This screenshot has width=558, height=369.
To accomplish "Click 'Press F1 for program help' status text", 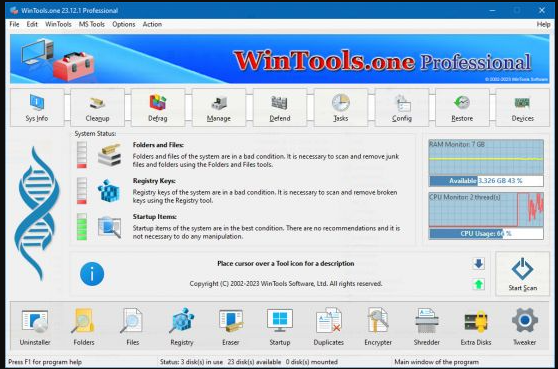I will [x=45, y=362].
